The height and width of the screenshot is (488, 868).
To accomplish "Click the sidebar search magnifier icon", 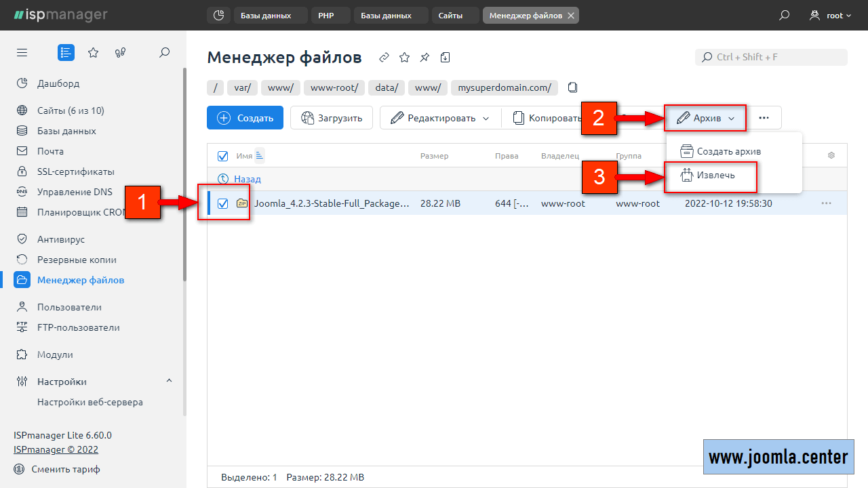I will coord(164,53).
